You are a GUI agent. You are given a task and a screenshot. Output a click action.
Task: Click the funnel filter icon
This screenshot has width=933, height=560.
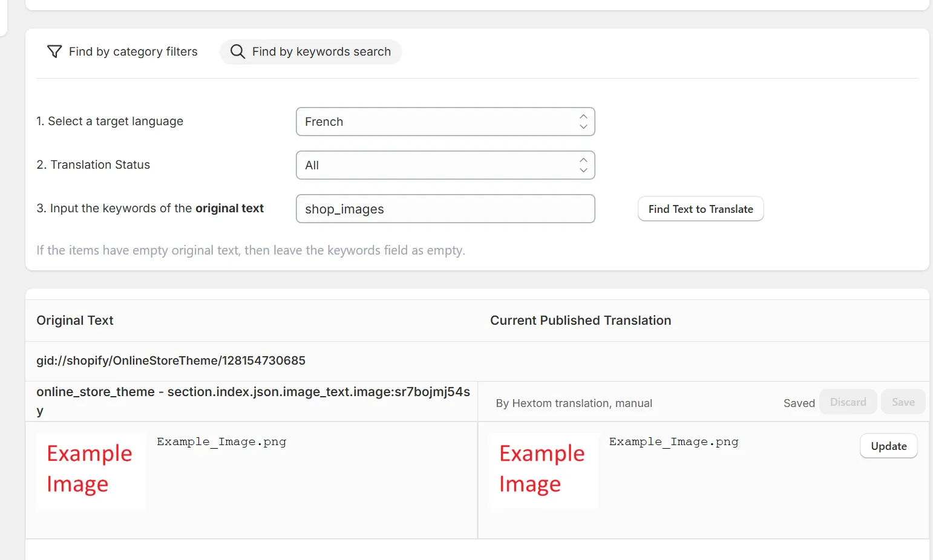click(54, 52)
